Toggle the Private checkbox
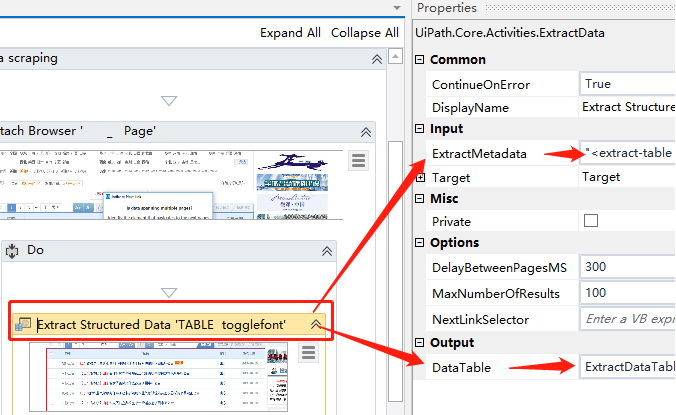Image resolution: width=676 pixels, height=415 pixels. click(591, 221)
